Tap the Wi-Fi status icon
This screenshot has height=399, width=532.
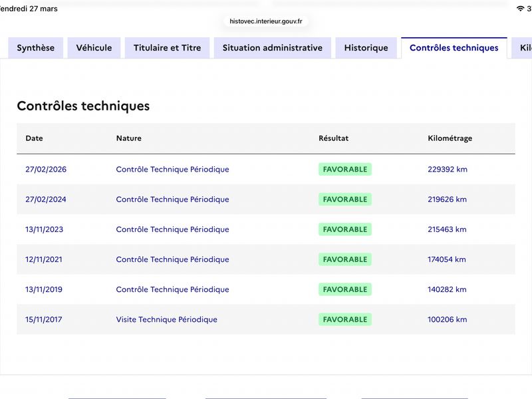[520, 9]
